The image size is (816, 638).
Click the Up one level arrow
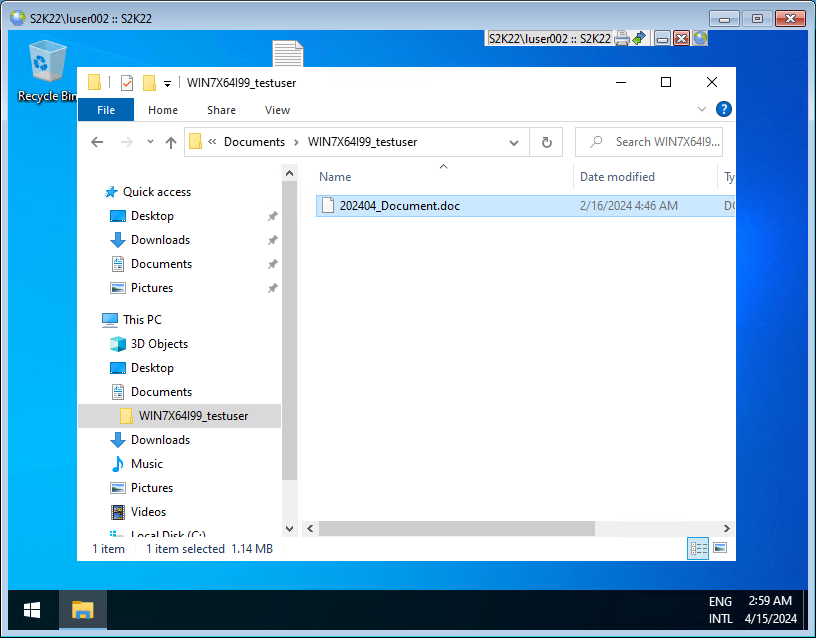click(171, 143)
